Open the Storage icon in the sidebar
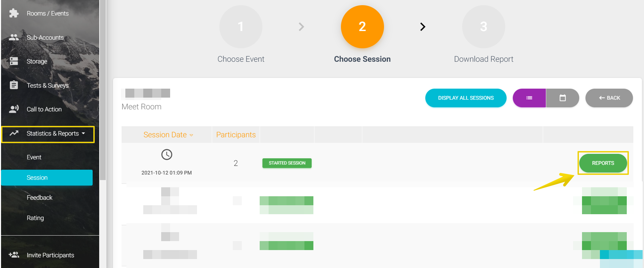This screenshot has height=268, width=644. [14, 61]
